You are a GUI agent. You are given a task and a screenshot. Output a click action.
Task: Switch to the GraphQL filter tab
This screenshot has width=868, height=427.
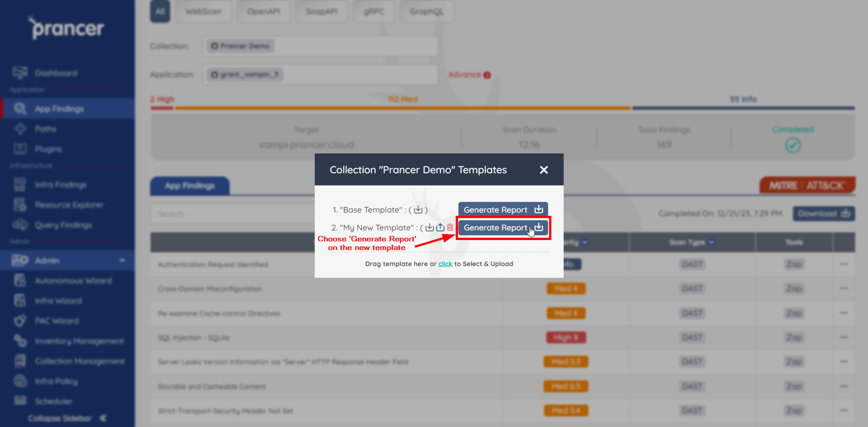point(427,11)
